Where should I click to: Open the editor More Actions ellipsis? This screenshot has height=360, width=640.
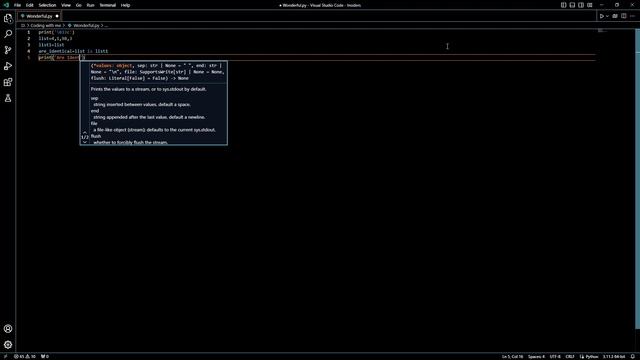[632, 16]
